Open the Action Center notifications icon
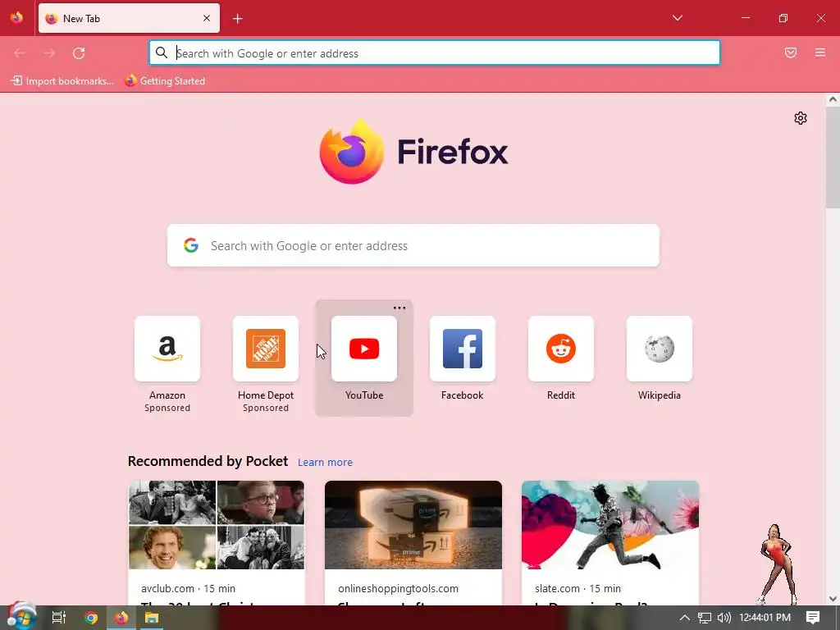840x630 pixels. pos(813,618)
